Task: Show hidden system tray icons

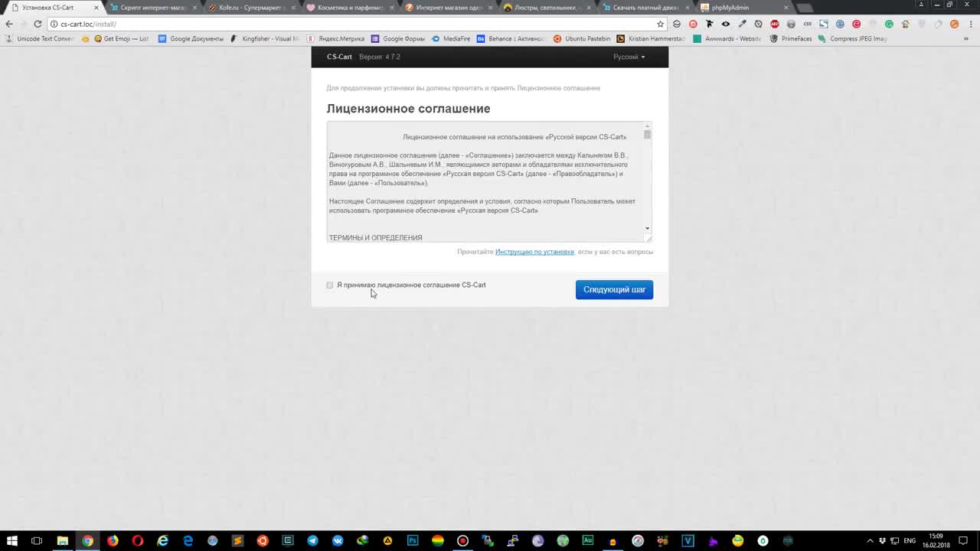Action: tap(870, 541)
